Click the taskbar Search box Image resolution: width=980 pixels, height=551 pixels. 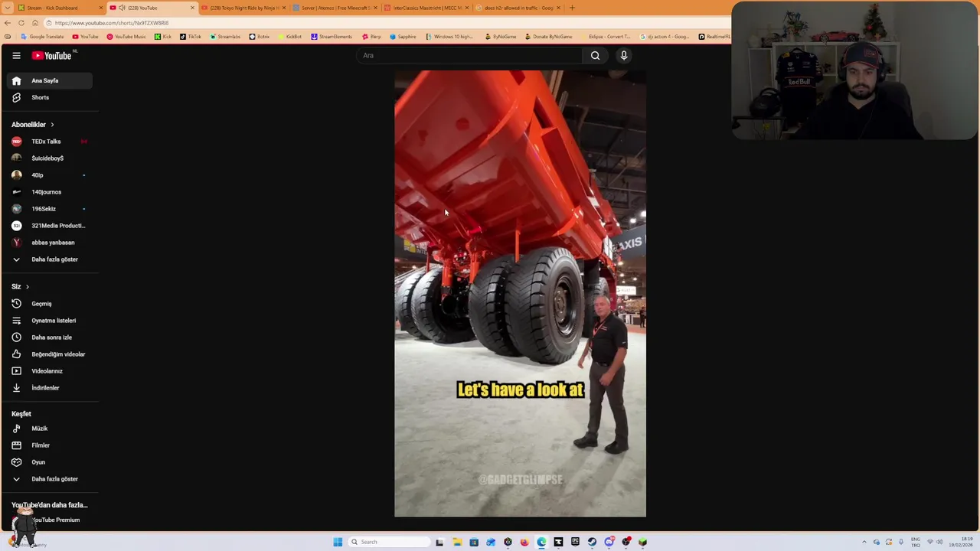pyautogui.click(x=390, y=542)
